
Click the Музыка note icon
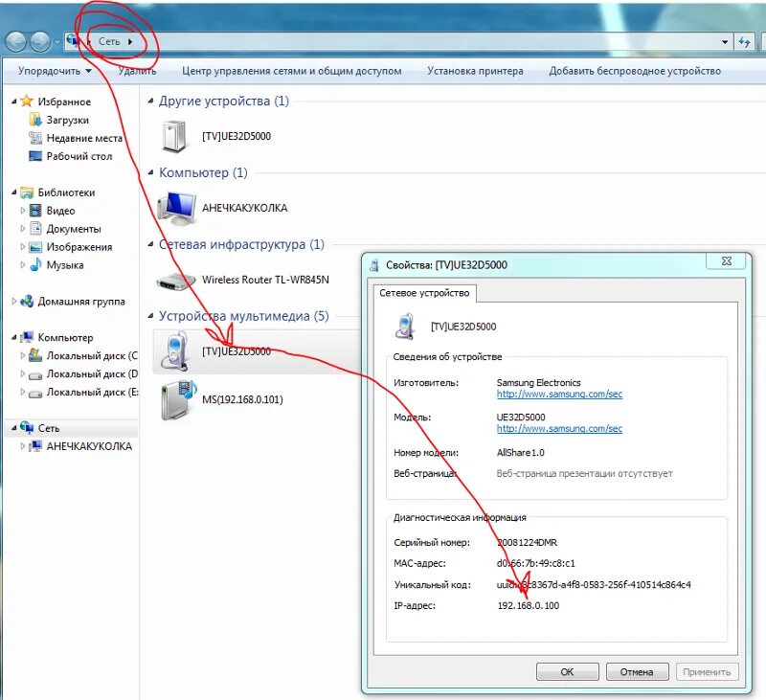tap(35, 264)
